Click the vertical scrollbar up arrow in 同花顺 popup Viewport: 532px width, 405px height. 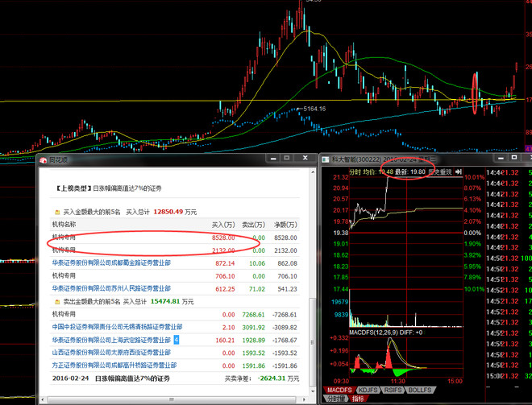pos(313,172)
